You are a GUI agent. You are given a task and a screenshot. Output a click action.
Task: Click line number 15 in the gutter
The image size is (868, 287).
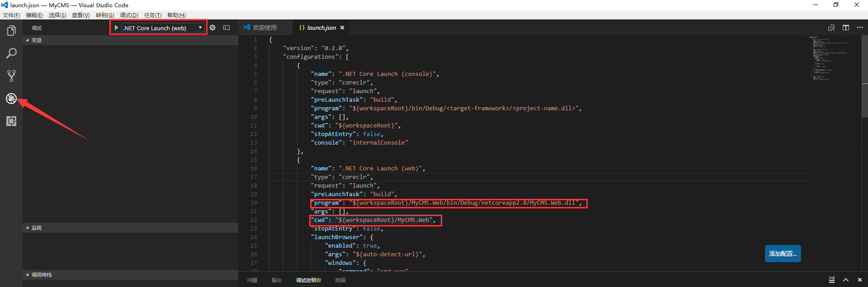point(254,160)
